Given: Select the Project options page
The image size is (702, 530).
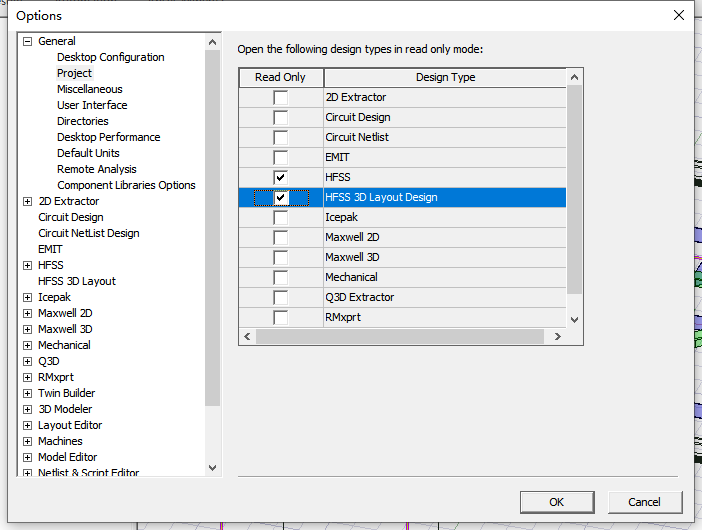Looking at the screenshot, I should tap(74, 73).
